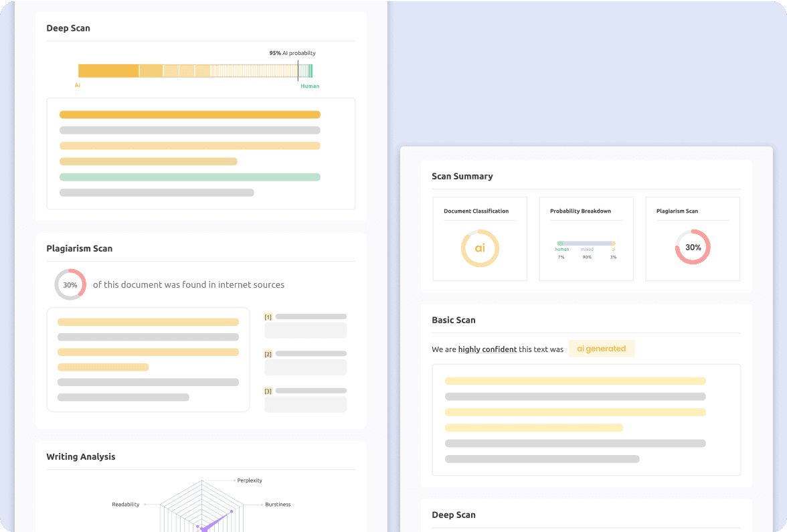This screenshot has width=787, height=532.
Task: Open the Basic Scan panel header
Action: pyautogui.click(x=454, y=320)
